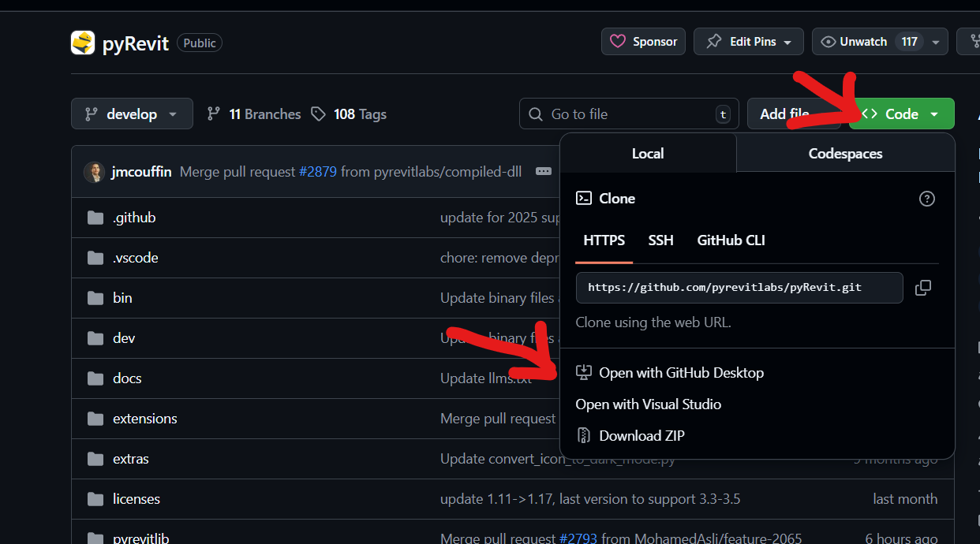Screen dimensions: 980x544
Task: Select the SSH clone tab
Action: click(660, 240)
